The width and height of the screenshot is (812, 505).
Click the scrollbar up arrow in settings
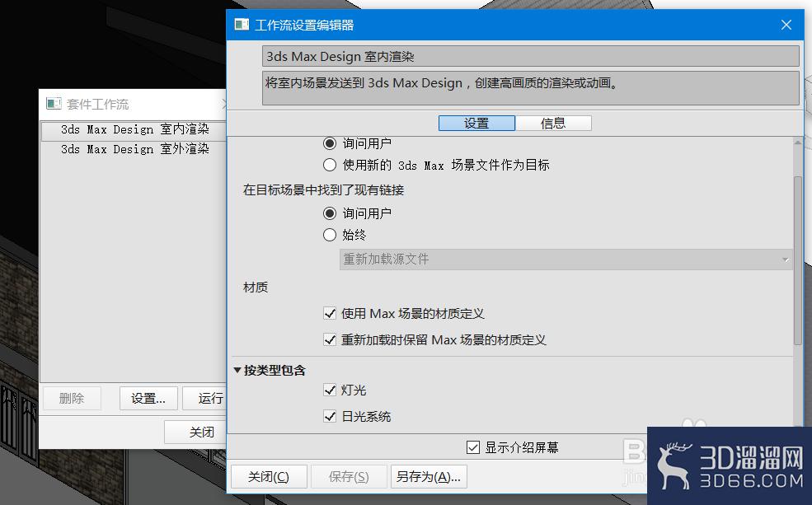point(797,143)
